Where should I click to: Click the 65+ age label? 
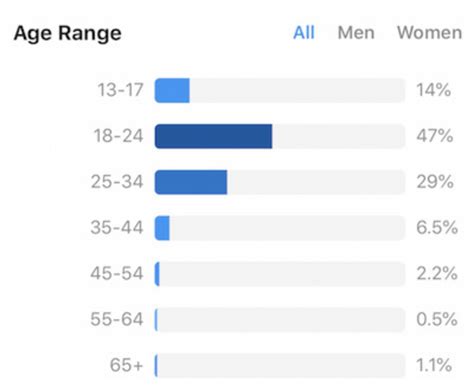click(x=126, y=365)
